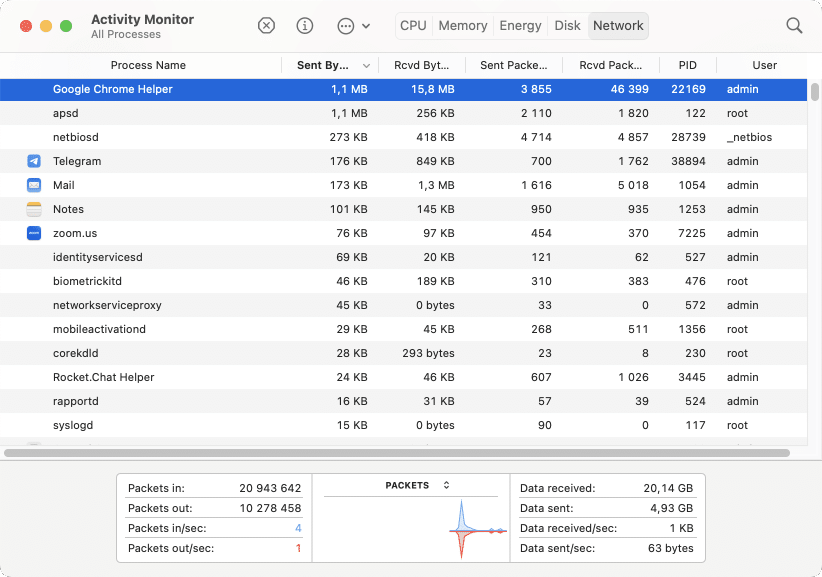Click the Stop process (X) toolbar icon
Screen dimensions: 822x577
coord(266,25)
